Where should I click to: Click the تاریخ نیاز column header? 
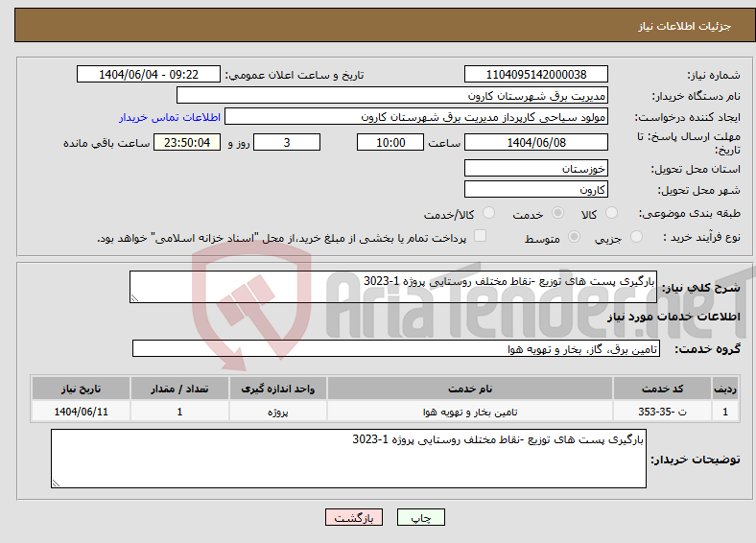81,389
